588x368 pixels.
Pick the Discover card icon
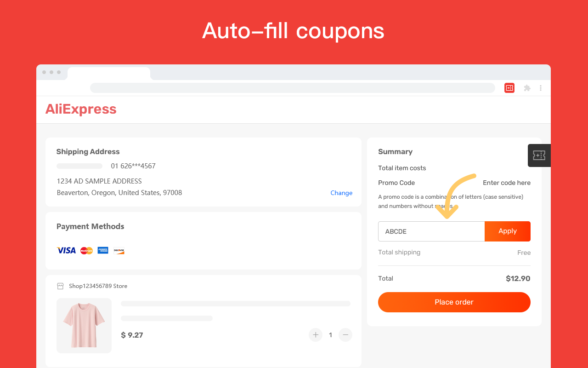tap(119, 250)
